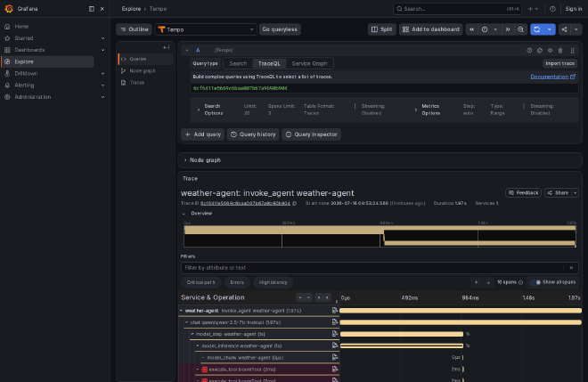Collapse query row A
Screen dimensions: 588x382
pos(187,50)
